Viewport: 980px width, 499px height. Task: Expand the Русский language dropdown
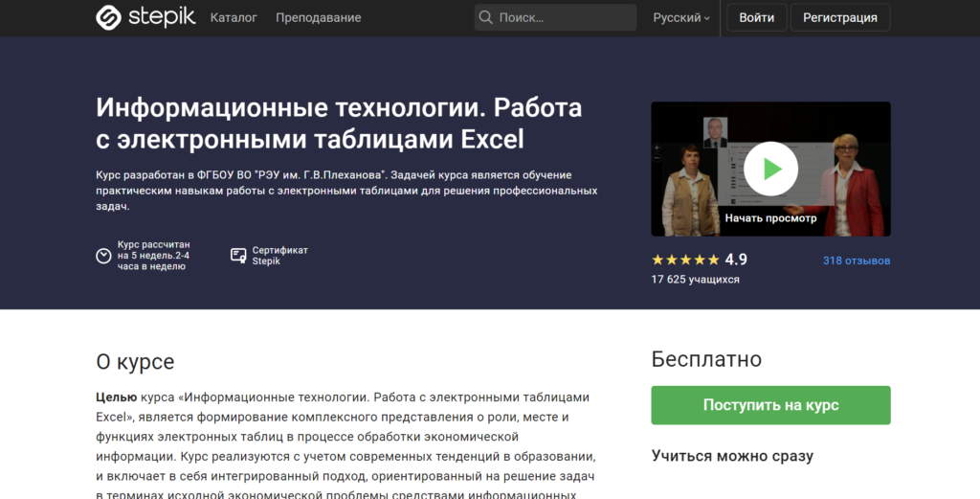681,17
